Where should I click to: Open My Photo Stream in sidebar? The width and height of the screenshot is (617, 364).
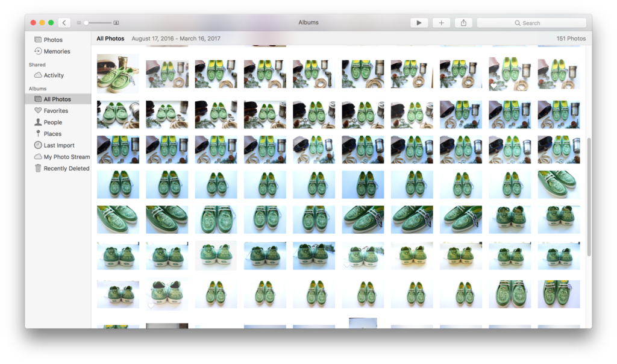coord(66,157)
